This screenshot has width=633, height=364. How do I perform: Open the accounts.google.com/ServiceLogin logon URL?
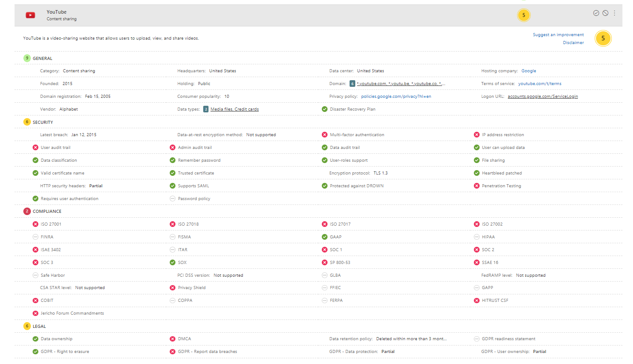tap(543, 97)
